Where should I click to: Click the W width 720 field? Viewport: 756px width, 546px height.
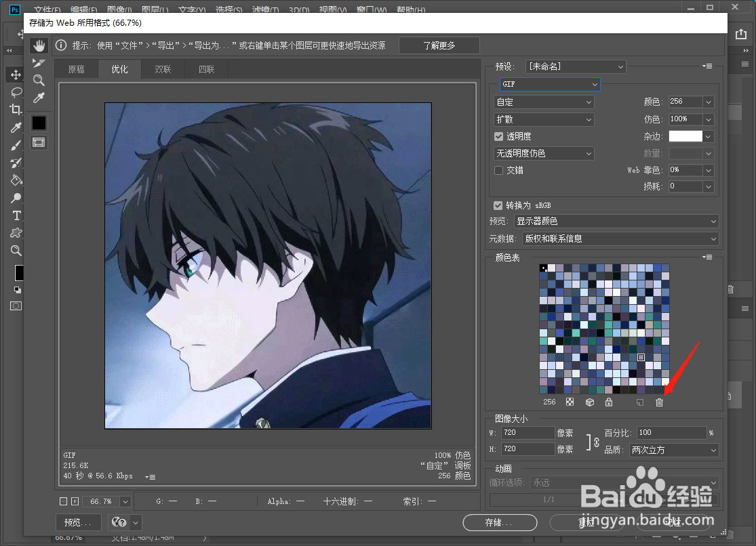528,433
